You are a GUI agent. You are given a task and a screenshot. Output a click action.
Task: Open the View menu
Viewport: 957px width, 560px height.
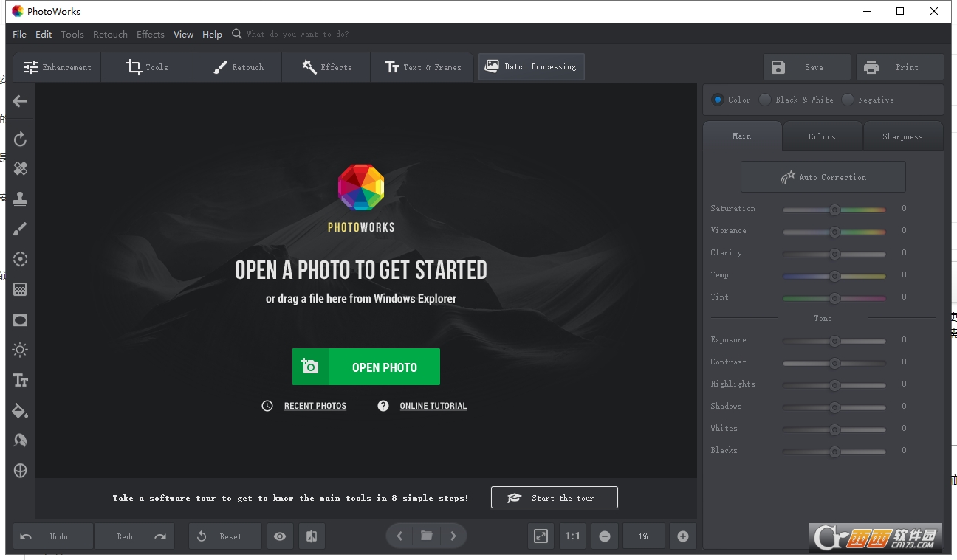click(183, 34)
